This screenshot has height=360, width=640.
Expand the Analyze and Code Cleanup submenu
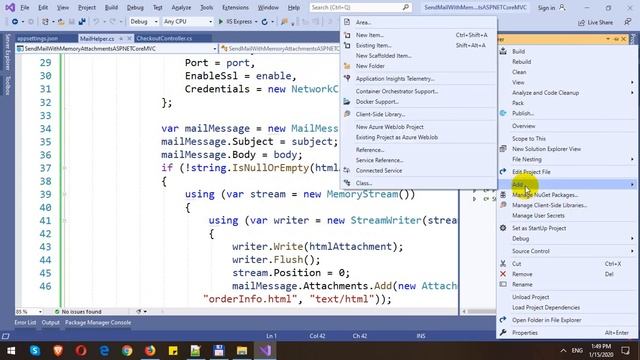[632, 93]
